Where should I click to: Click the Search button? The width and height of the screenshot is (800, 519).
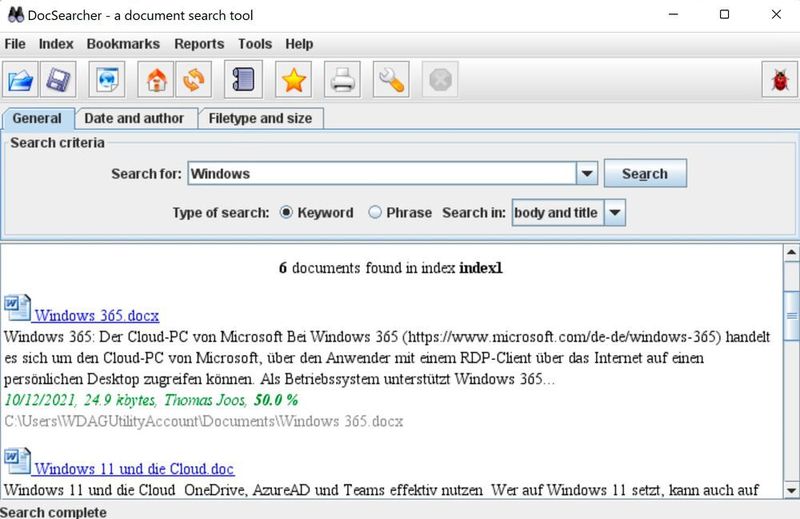pyautogui.click(x=645, y=174)
